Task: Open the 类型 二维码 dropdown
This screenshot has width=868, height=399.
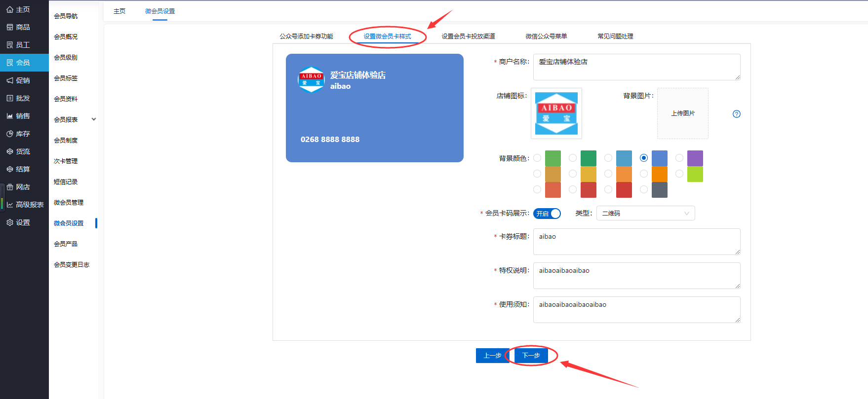Action: click(x=645, y=213)
